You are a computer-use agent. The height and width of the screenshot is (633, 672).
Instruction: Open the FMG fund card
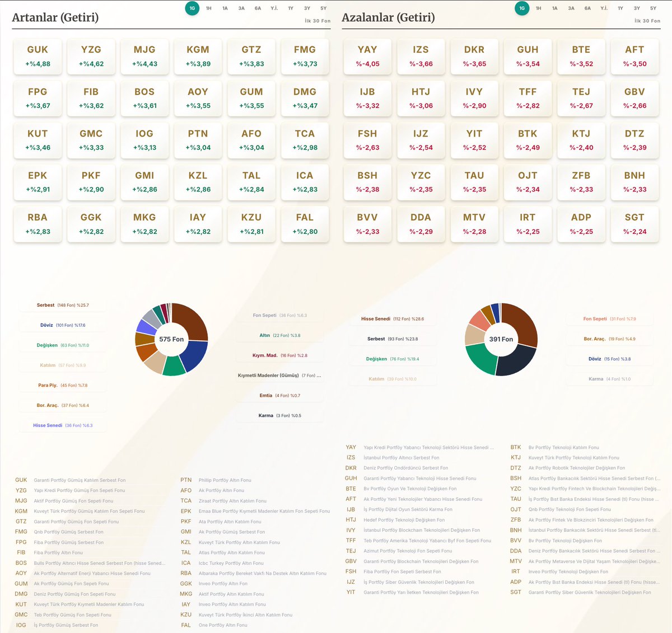(305, 56)
